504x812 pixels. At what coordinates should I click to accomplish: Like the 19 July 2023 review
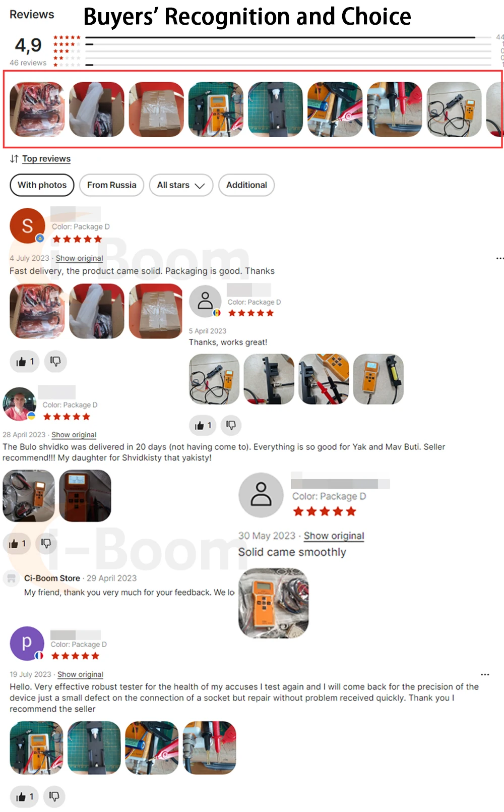pos(24,797)
